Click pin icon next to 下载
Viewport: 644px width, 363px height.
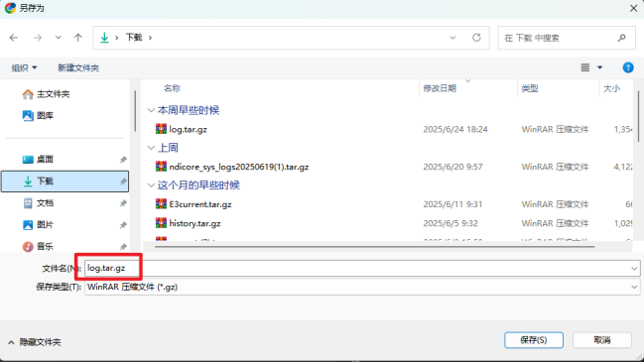123,181
